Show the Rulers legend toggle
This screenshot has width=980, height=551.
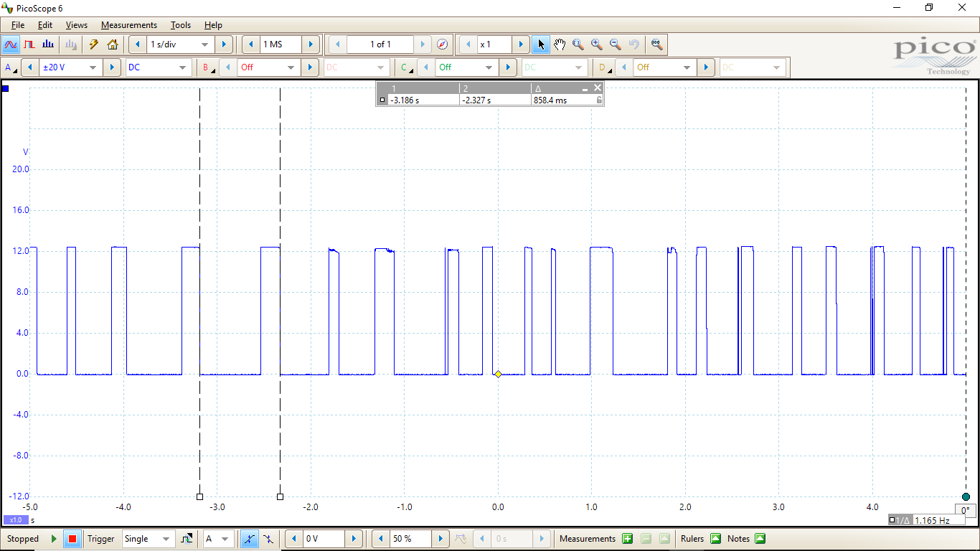(x=715, y=539)
